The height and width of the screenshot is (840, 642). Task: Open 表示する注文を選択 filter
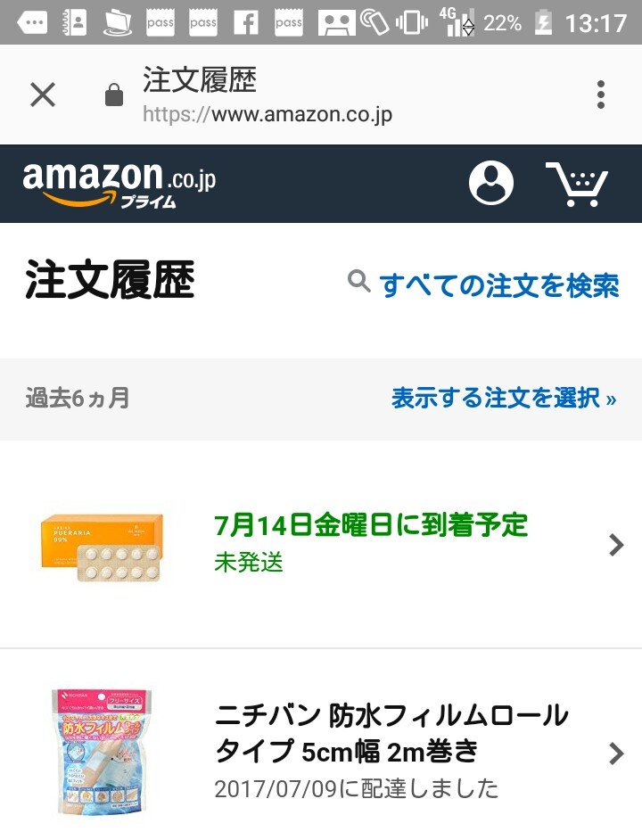pos(503,398)
